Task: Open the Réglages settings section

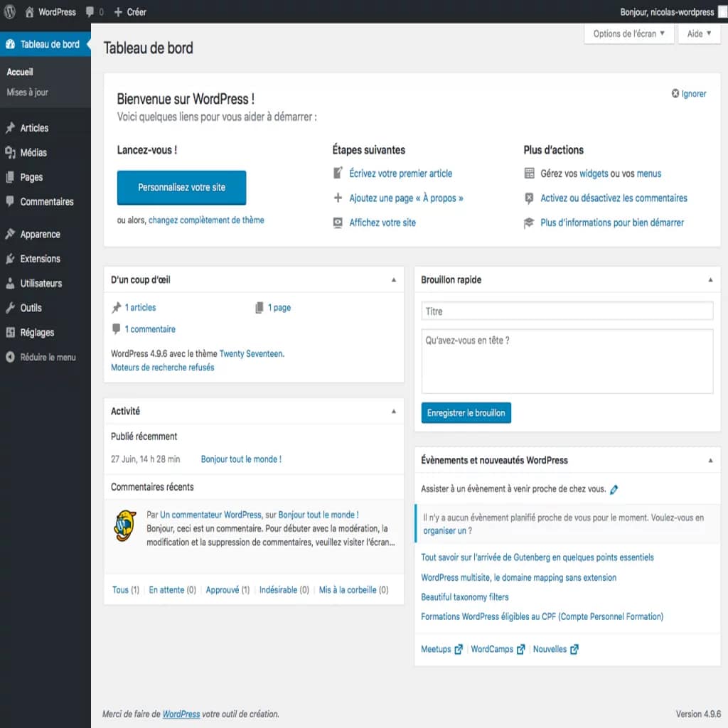Action: (x=34, y=332)
